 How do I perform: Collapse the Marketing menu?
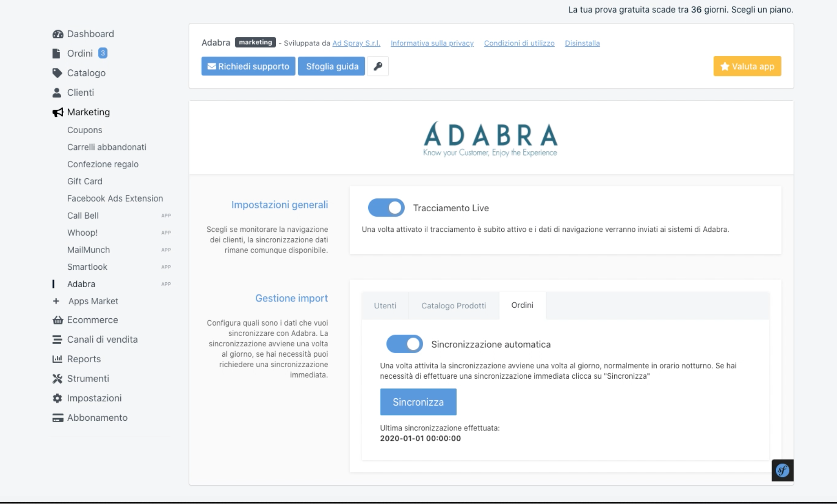click(88, 112)
